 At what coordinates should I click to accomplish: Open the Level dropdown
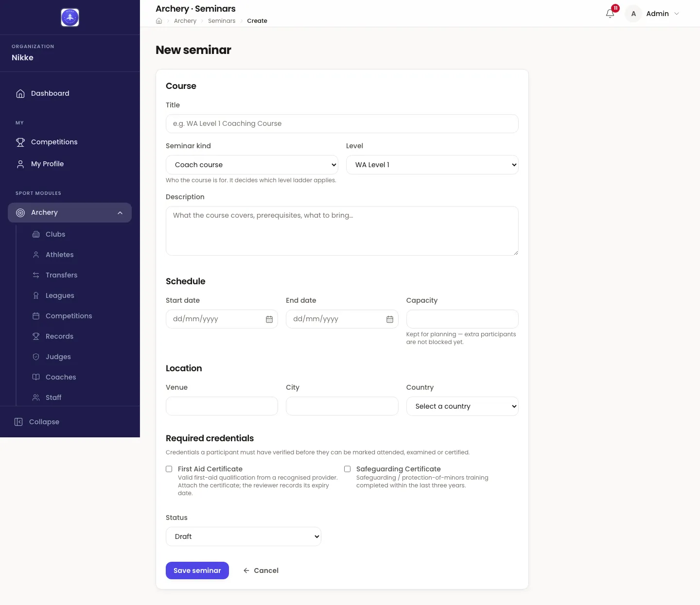tap(432, 165)
